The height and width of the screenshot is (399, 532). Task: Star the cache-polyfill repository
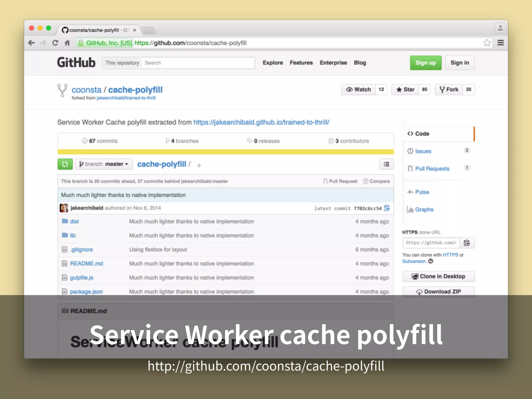[405, 90]
